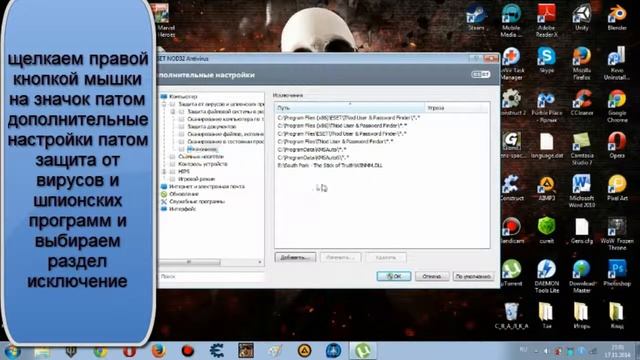This screenshot has width=640, height=360.
Task: Open the Marvel Heroes desktop shortcut
Action: (x=165, y=20)
